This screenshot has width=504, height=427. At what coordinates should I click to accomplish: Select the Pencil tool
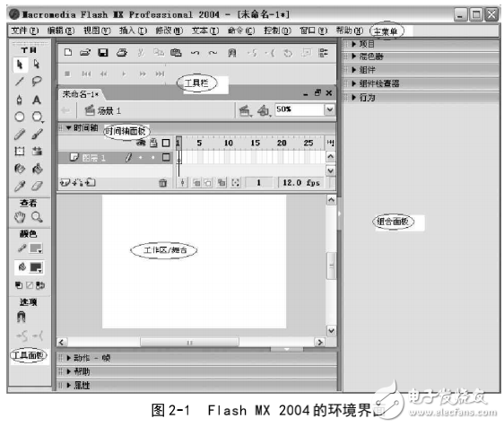[x=20, y=134]
